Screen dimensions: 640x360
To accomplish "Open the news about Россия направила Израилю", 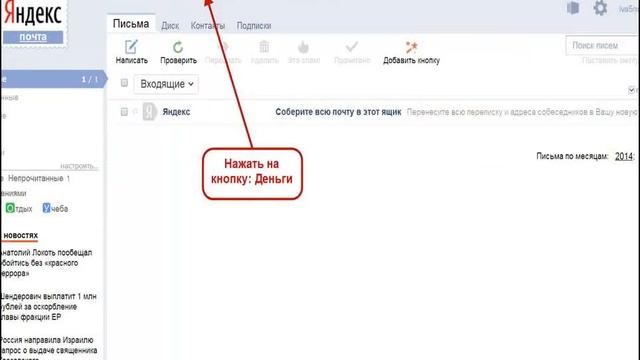I will pos(48,349).
